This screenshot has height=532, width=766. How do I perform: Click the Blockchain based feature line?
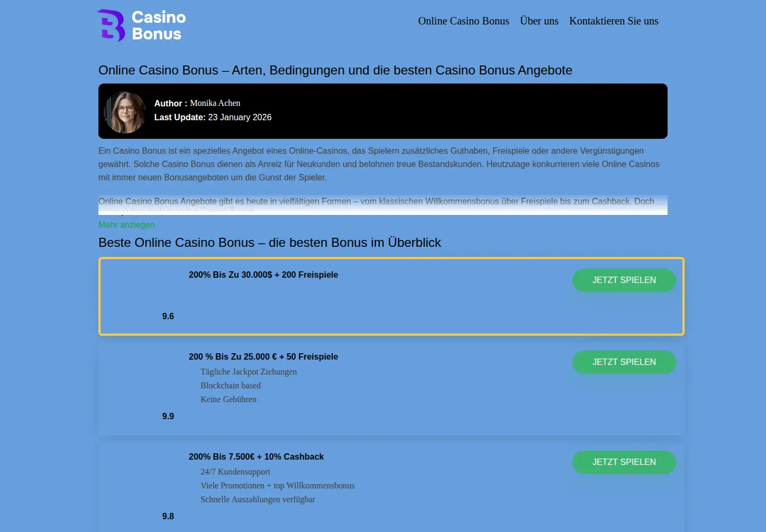pyautogui.click(x=230, y=385)
